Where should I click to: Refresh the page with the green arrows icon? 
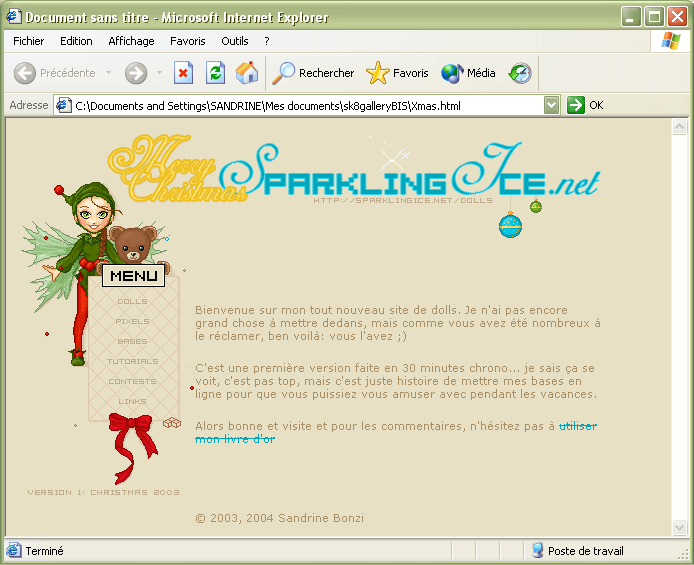215,73
